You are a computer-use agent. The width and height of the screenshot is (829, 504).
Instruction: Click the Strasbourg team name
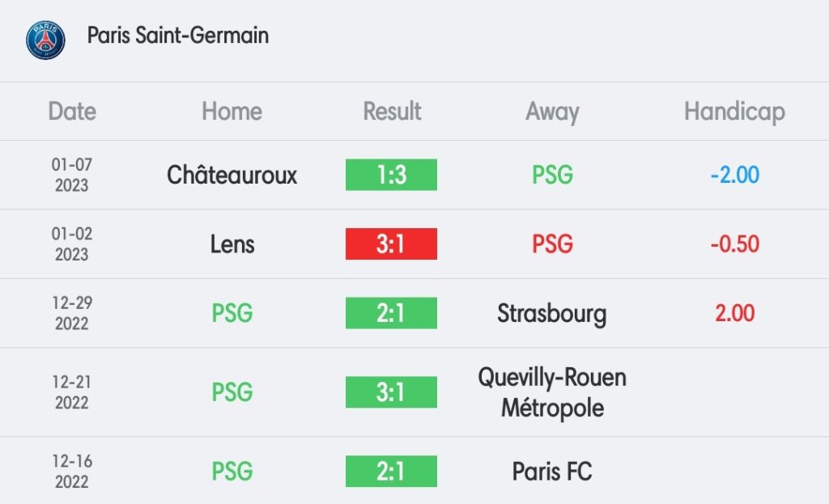click(x=552, y=314)
